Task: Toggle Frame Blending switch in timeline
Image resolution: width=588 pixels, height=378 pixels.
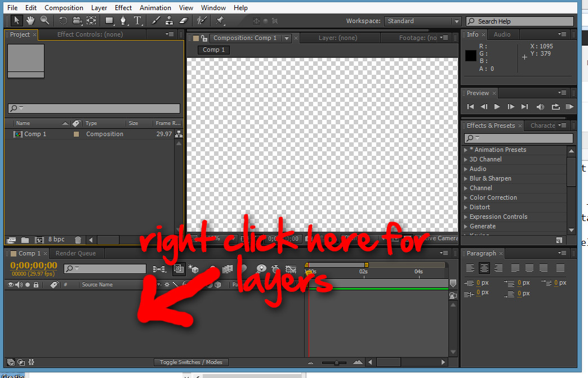Action: pyautogui.click(x=227, y=269)
